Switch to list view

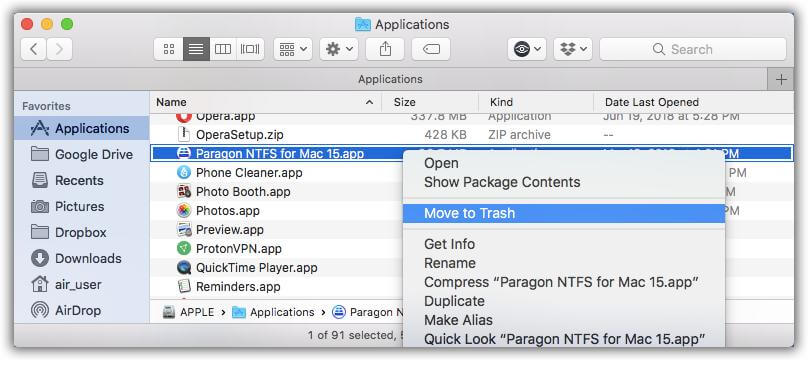pyautogui.click(x=197, y=49)
